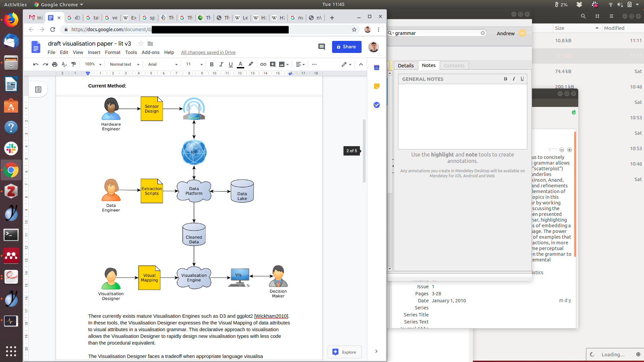The image size is (644, 362).
Task: Open the text color picker
Action: [x=240, y=64]
